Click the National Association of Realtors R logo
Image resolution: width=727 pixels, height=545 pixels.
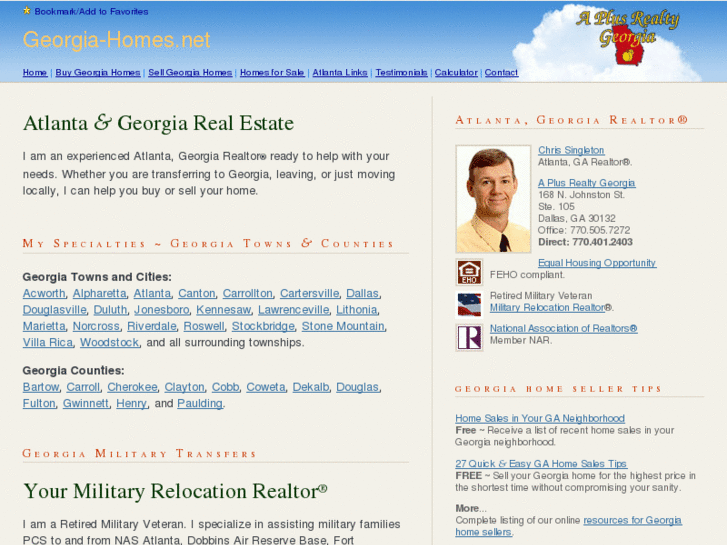click(x=469, y=337)
